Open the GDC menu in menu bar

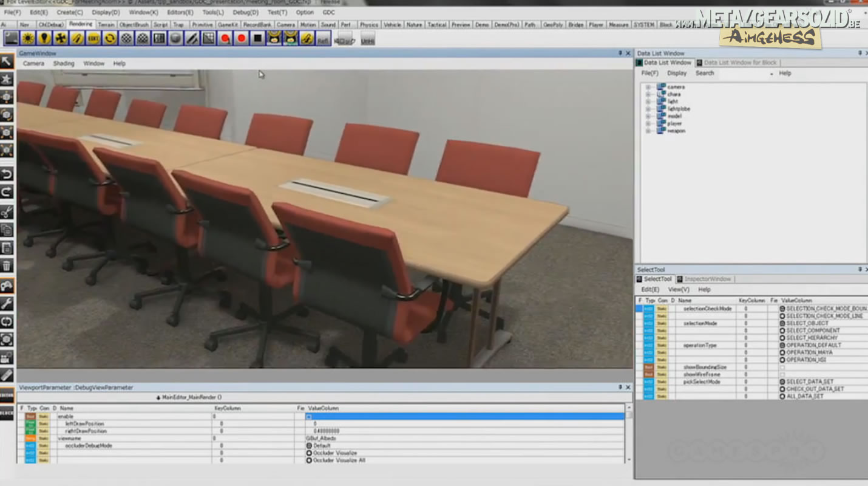coord(328,12)
